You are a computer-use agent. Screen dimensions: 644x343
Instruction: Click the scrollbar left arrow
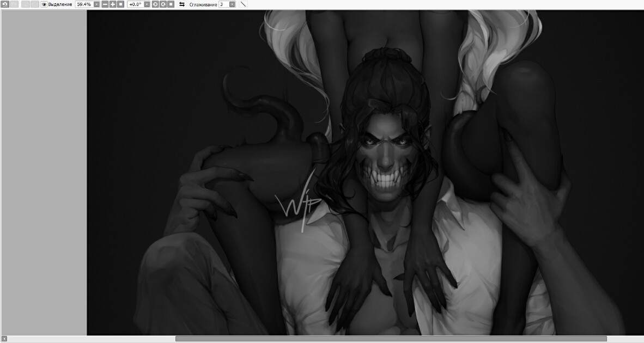(4, 339)
